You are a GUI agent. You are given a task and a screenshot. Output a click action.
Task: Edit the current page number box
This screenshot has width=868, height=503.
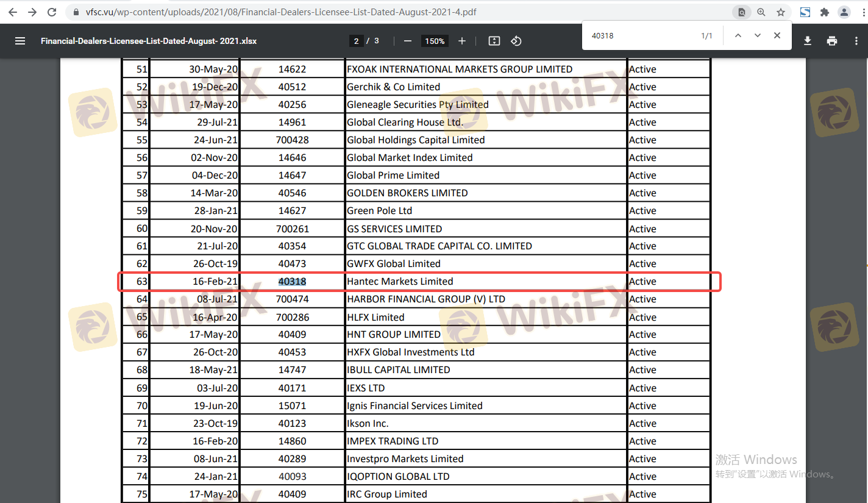click(x=357, y=41)
